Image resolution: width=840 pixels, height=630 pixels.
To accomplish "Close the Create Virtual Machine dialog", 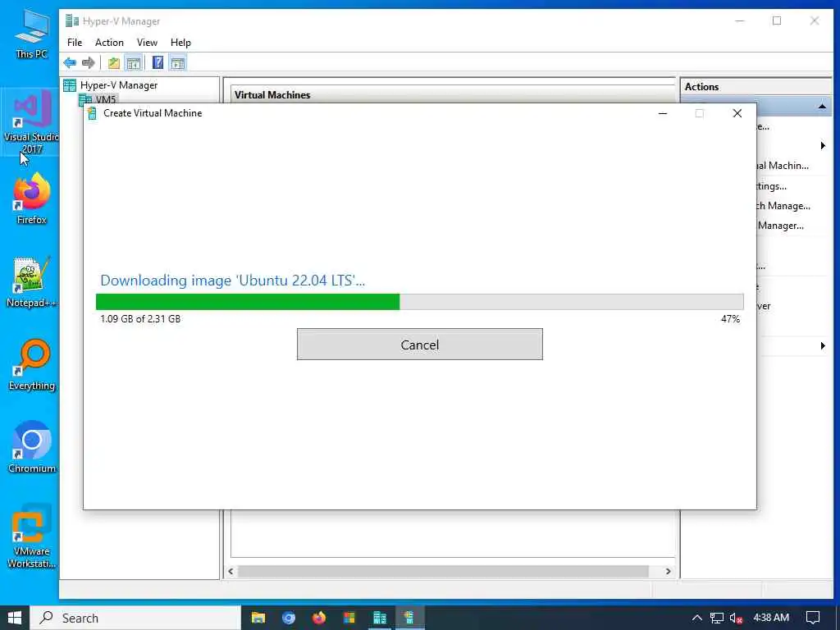I will pyautogui.click(x=737, y=113).
